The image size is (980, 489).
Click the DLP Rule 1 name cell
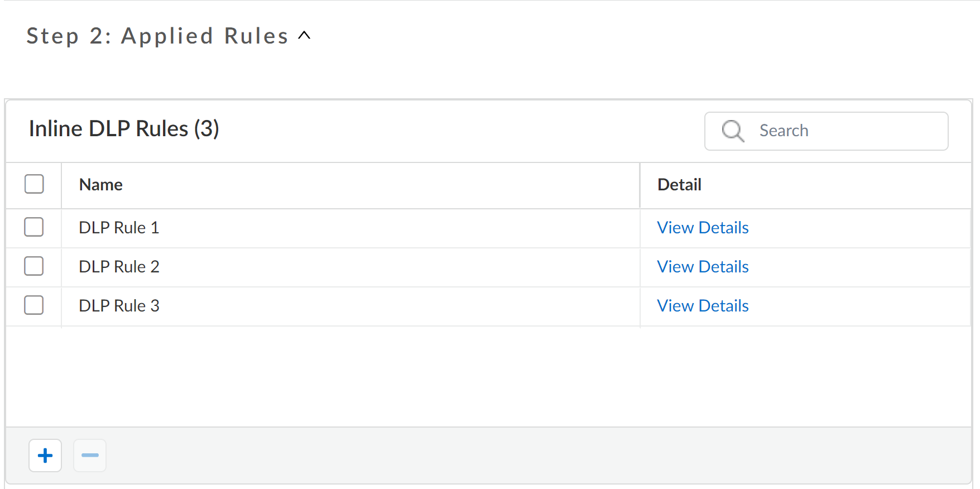pyautogui.click(x=119, y=228)
